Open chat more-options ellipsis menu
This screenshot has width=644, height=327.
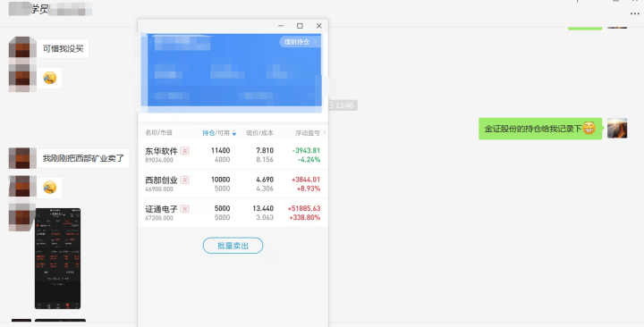[x=634, y=13]
